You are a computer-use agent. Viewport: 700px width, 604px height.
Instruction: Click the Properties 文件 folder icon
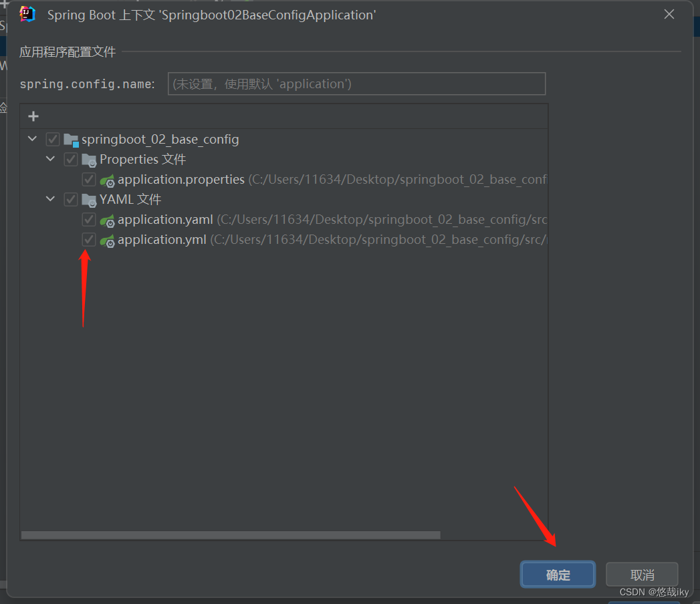pyautogui.click(x=90, y=160)
